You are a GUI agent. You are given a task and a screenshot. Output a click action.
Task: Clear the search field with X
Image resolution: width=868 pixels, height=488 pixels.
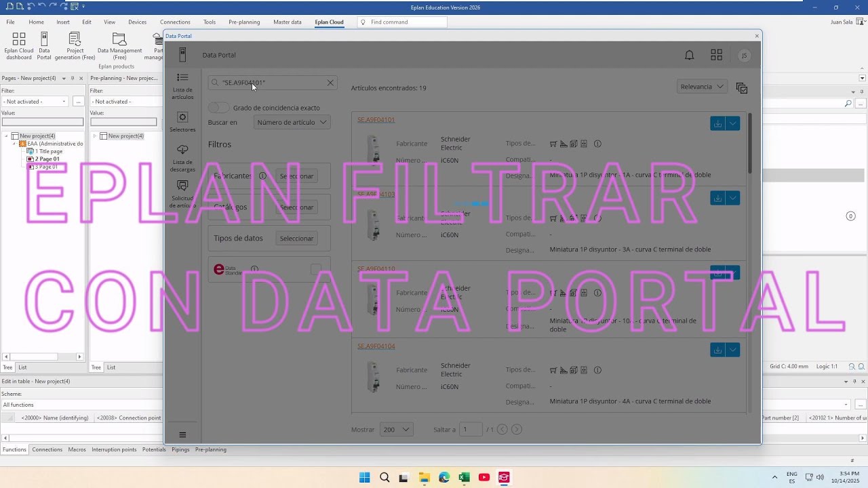[330, 83]
